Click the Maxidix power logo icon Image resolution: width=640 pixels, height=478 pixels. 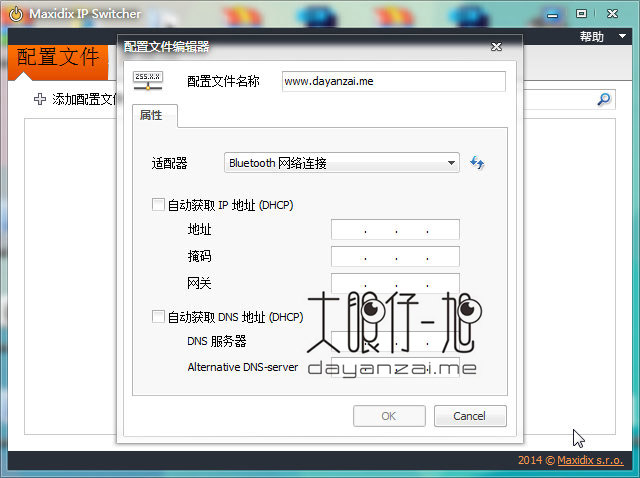coord(16,13)
